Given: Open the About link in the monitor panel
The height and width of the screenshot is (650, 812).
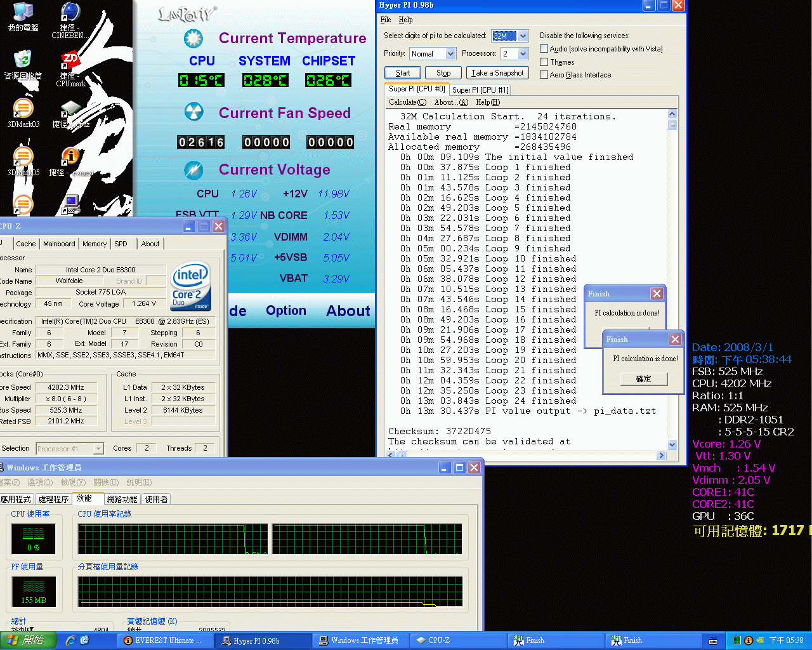Looking at the screenshot, I should [348, 310].
